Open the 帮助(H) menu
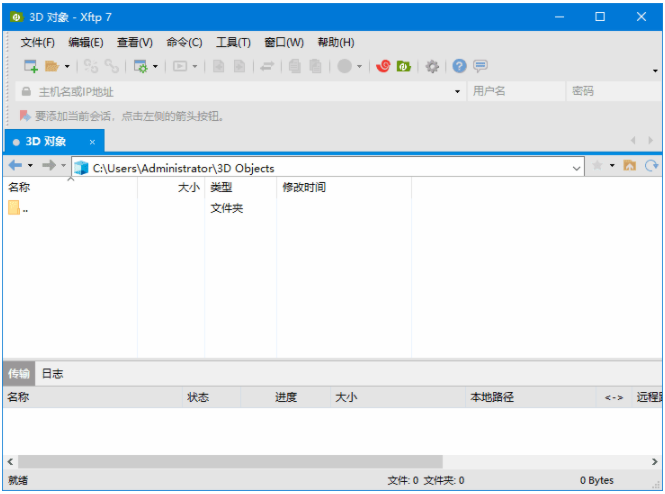665x494 pixels. click(336, 42)
